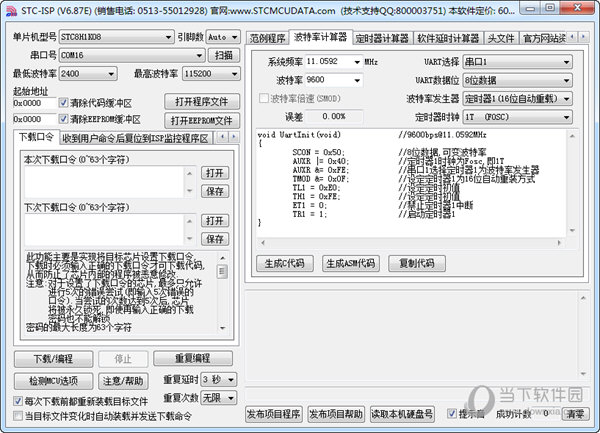600x433 pixels.
Task: Select the 下载口令 tab
Action: [36, 137]
